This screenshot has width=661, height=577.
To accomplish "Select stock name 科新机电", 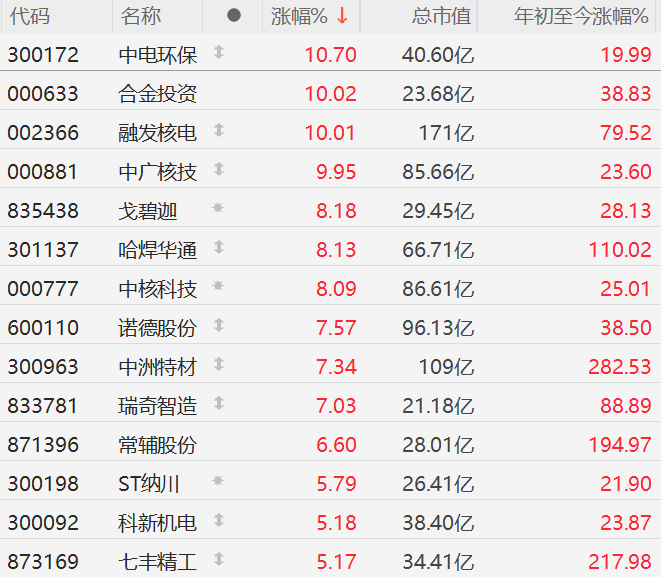I will pos(158,523).
